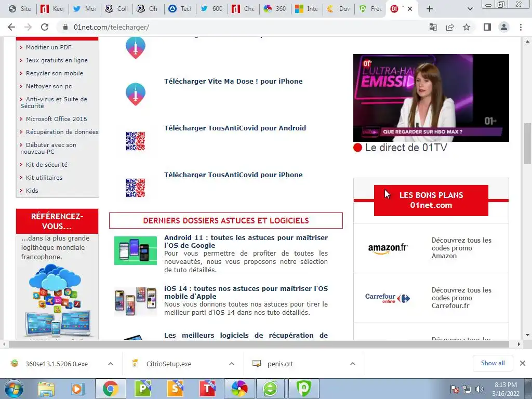
Task: Click the network icon in system tray
Action: click(x=467, y=389)
